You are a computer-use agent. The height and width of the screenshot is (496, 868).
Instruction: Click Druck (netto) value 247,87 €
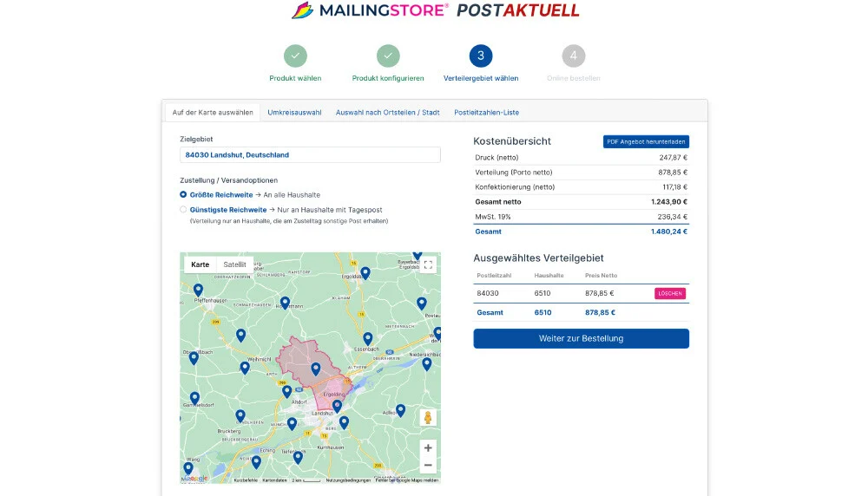(674, 158)
